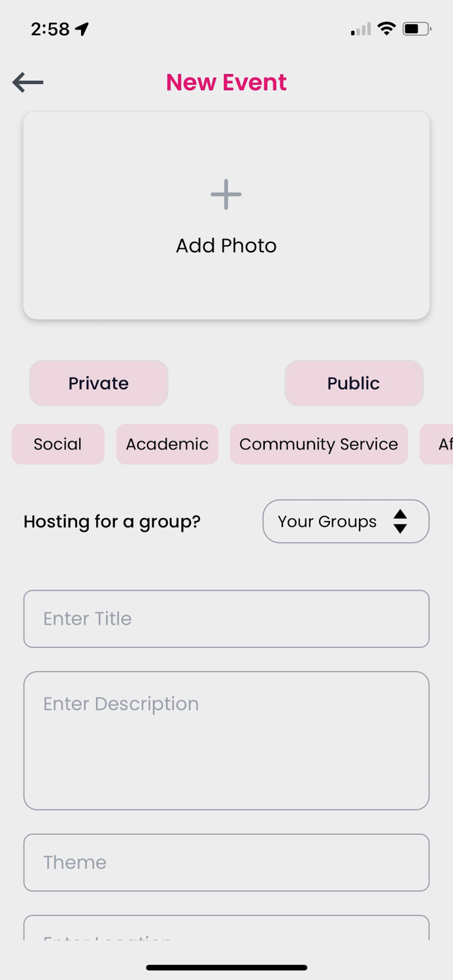Tap the New Event heading
The image size is (453, 980).
(x=226, y=82)
